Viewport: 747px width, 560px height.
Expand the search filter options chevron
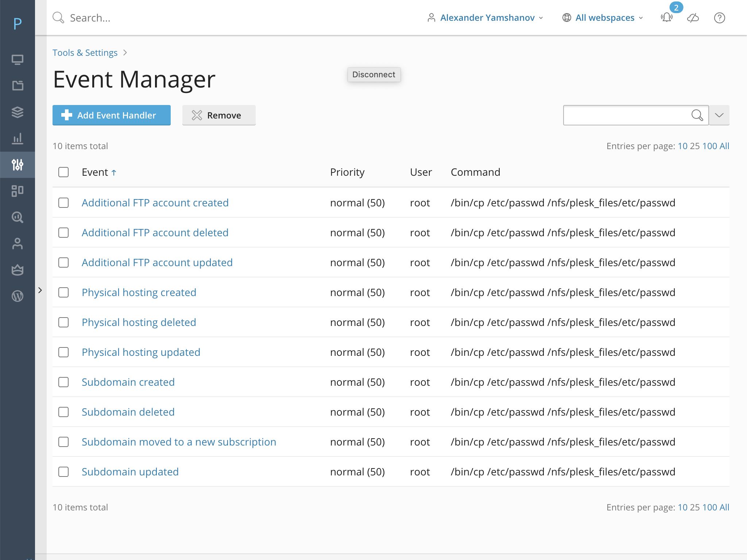coord(719,115)
